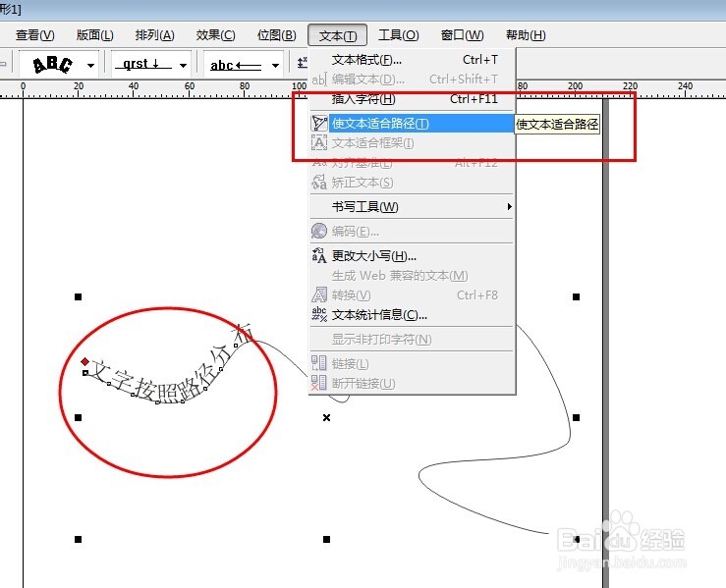Viewport: 726px width, 588px height.
Task: Open the 查看(V) menu
Action: point(34,35)
